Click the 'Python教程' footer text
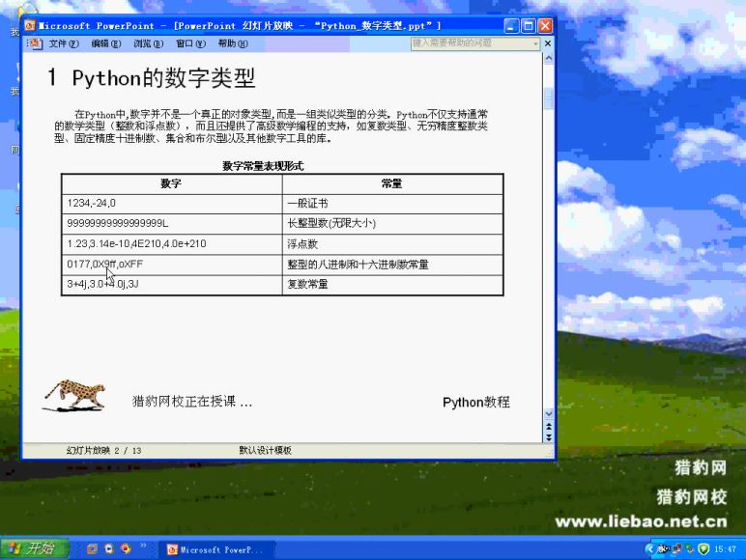 (x=476, y=403)
